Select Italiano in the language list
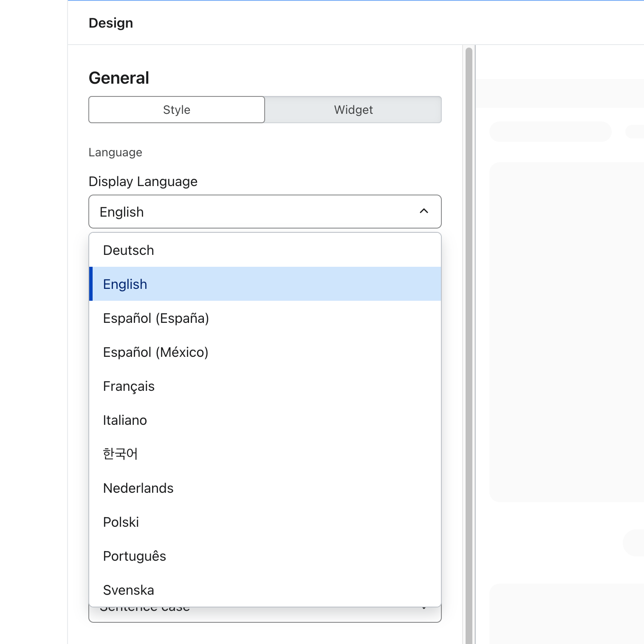Viewport: 644px width, 644px height. coord(125,420)
